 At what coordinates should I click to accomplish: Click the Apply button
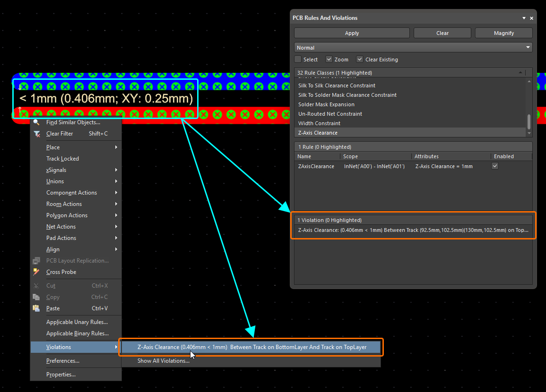[x=352, y=33]
